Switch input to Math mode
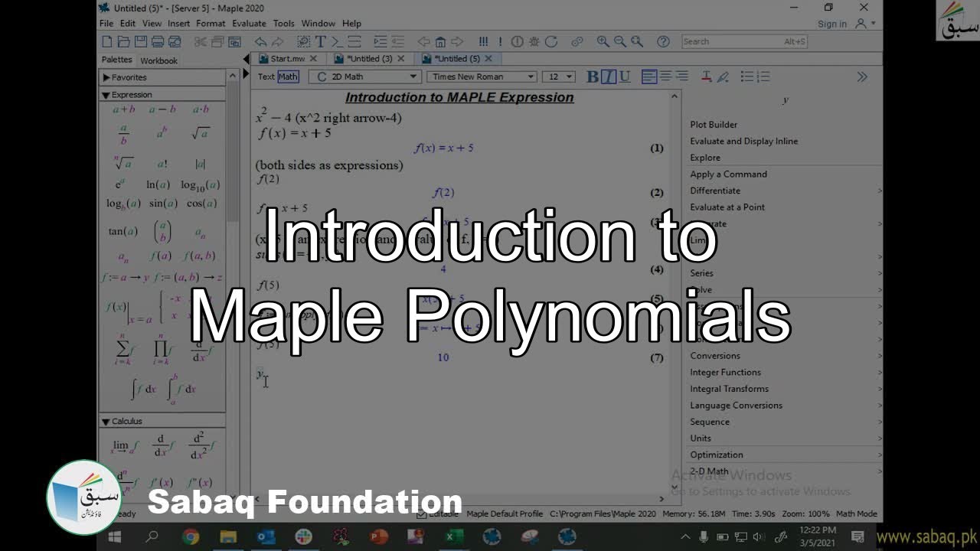The width and height of the screenshot is (980, 551). [288, 77]
